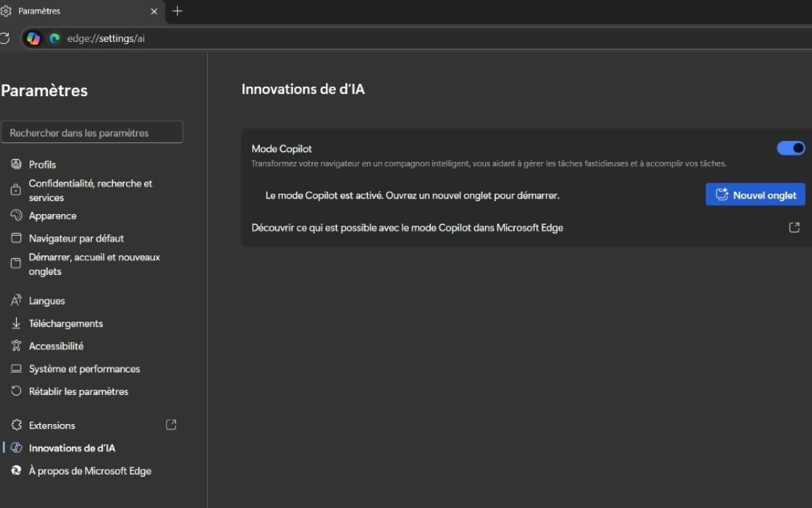The width and height of the screenshot is (812, 508).
Task: Reload the page with the refresh icon
Action: [x=4, y=39]
